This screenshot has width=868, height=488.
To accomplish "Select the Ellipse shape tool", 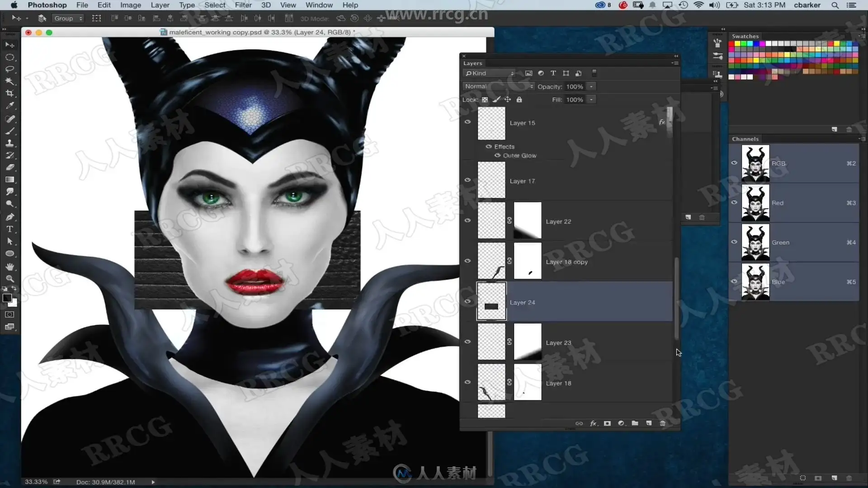I will 10,253.
